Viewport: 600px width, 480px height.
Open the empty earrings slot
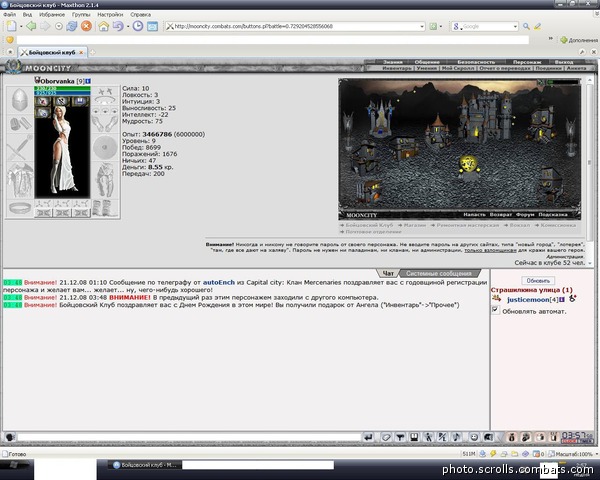coord(105,91)
